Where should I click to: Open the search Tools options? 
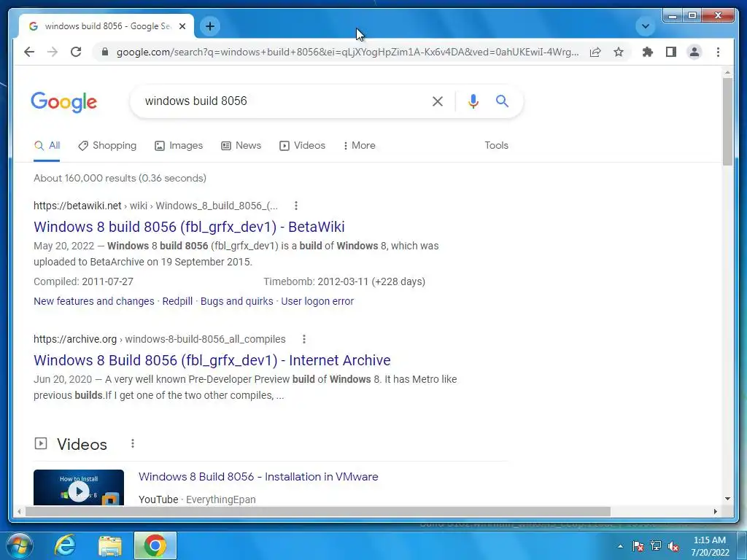496,146
